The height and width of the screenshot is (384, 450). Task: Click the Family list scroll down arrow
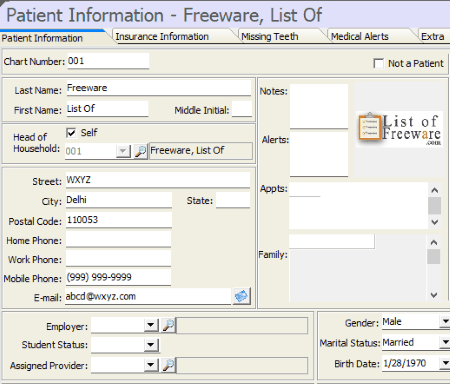click(434, 295)
